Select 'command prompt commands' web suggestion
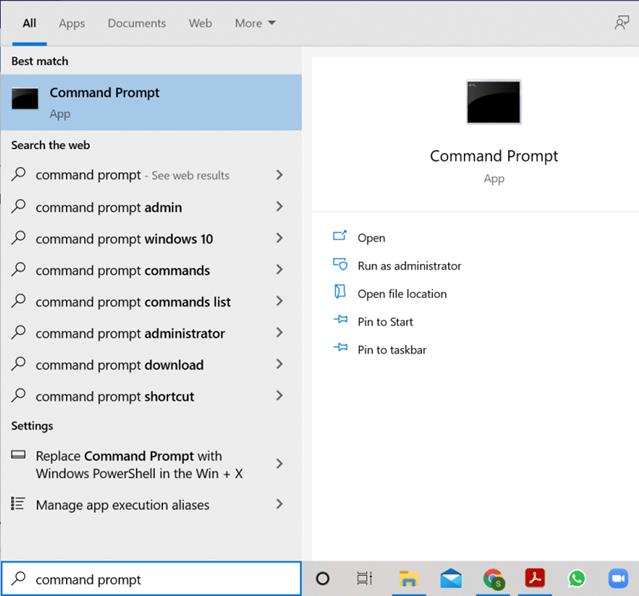Image resolution: width=639 pixels, height=596 pixels. click(151, 269)
